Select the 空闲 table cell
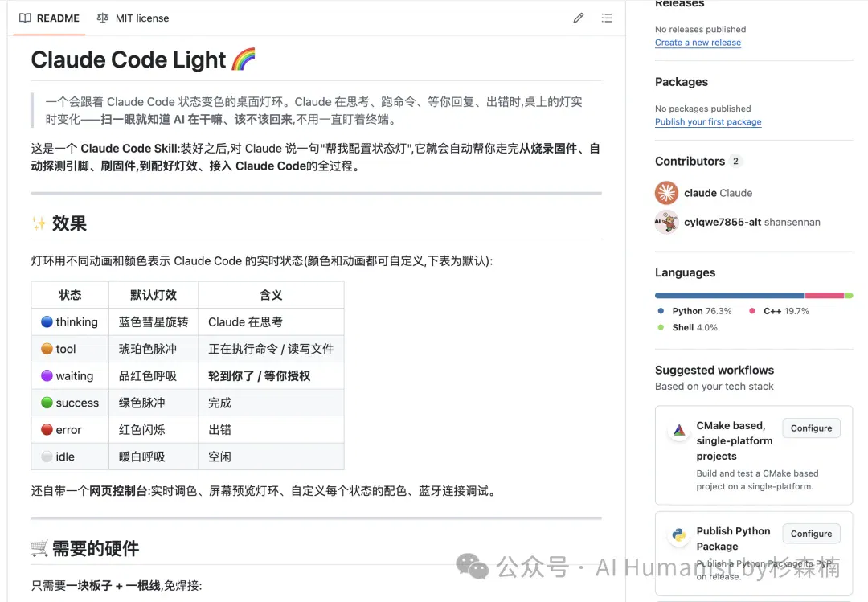Image resolution: width=868 pixels, height=602 pixels. coord(272,457)
